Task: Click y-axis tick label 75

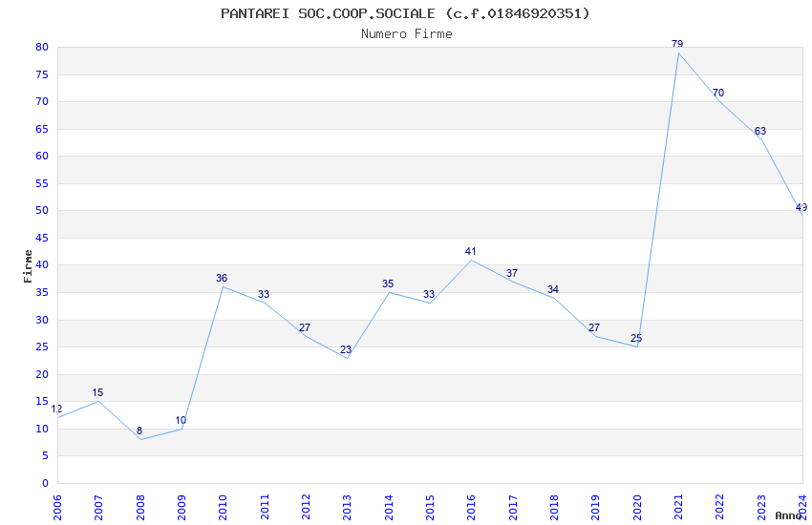Action: (x=42, y=74)
